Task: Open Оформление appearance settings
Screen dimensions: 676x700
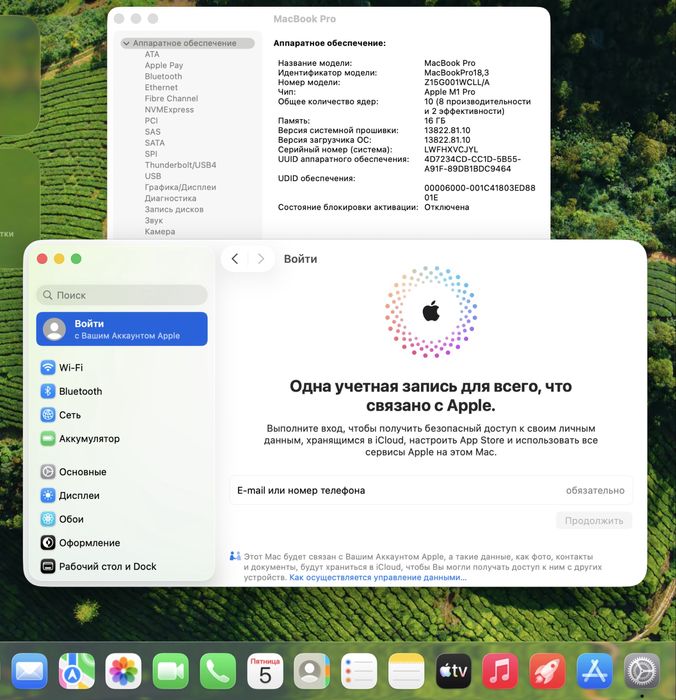Action: point(121,542)
